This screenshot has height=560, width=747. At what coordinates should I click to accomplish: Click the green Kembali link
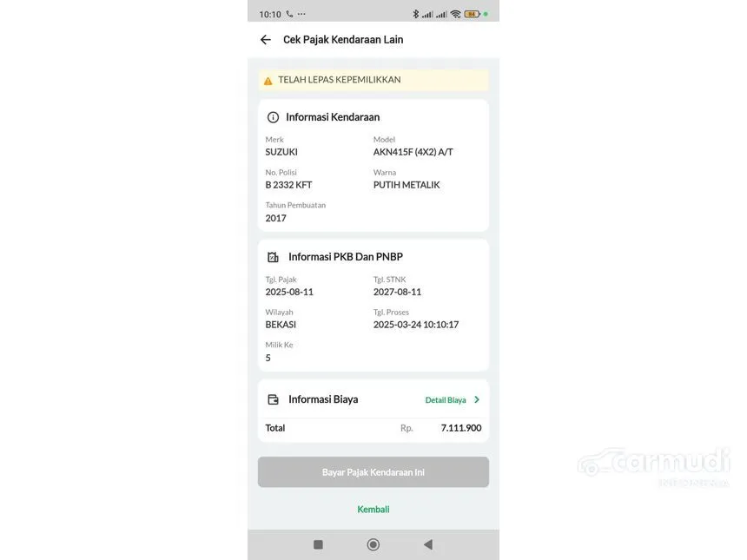pos(373,510)
